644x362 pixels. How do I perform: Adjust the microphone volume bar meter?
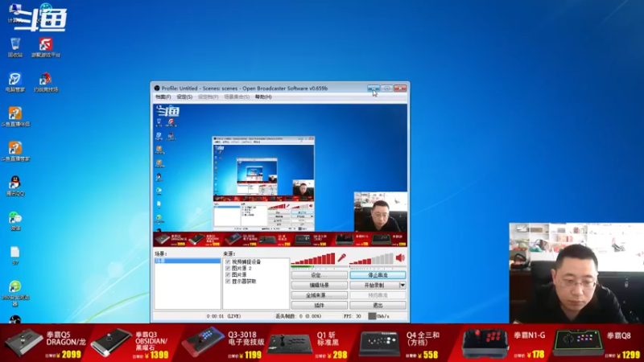(x=313, y=258)
